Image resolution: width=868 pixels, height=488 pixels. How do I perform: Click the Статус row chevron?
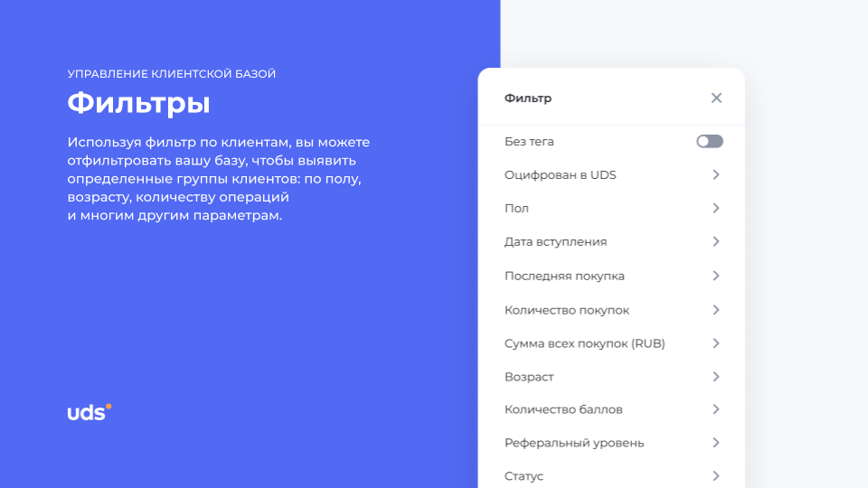coord(715,475)
